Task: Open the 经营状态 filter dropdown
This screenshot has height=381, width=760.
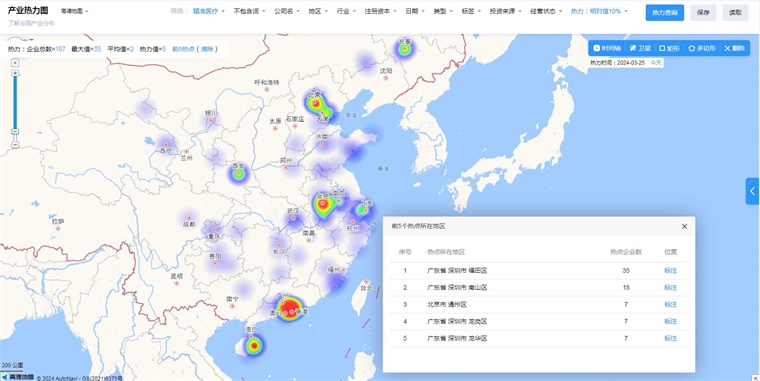Action: (546, 11)
